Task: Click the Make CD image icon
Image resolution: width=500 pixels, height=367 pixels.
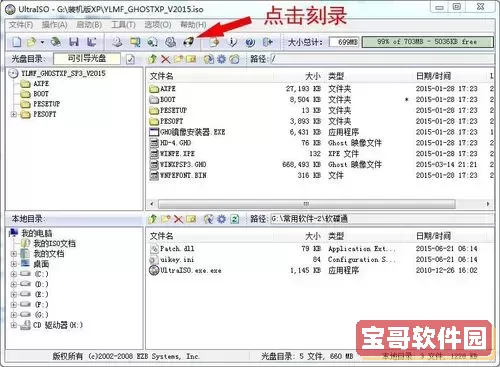Action: 117,42
